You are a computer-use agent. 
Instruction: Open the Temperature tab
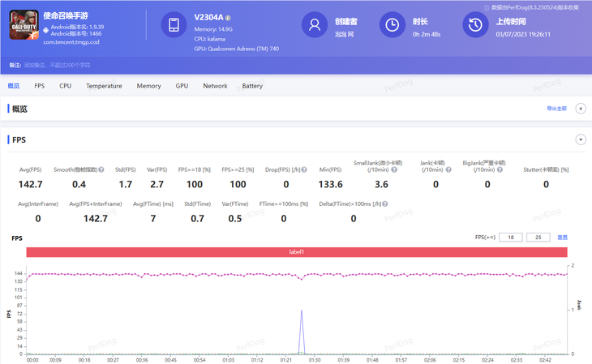[104, 86]
